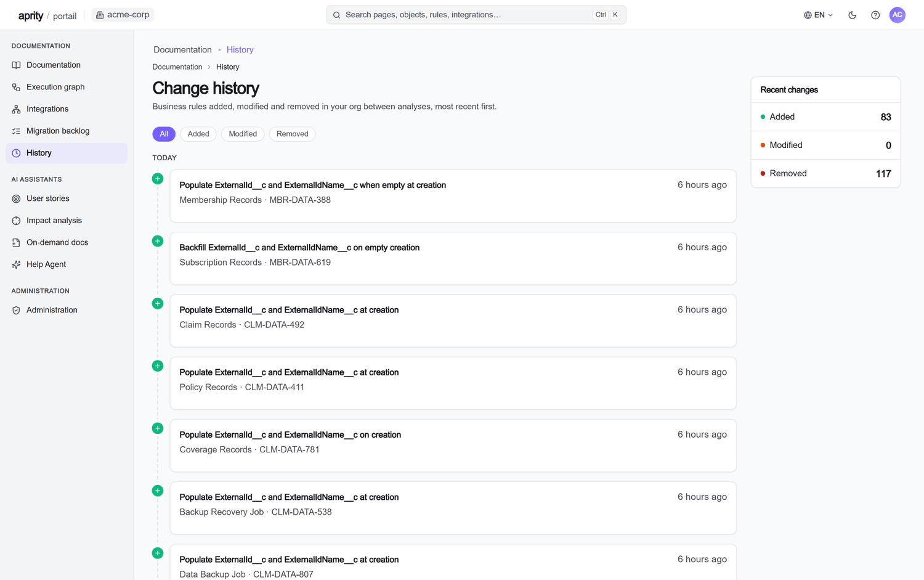Click the purple History breadcrumb
Viewport: 924px width, 580px height.
coord(240,50)
